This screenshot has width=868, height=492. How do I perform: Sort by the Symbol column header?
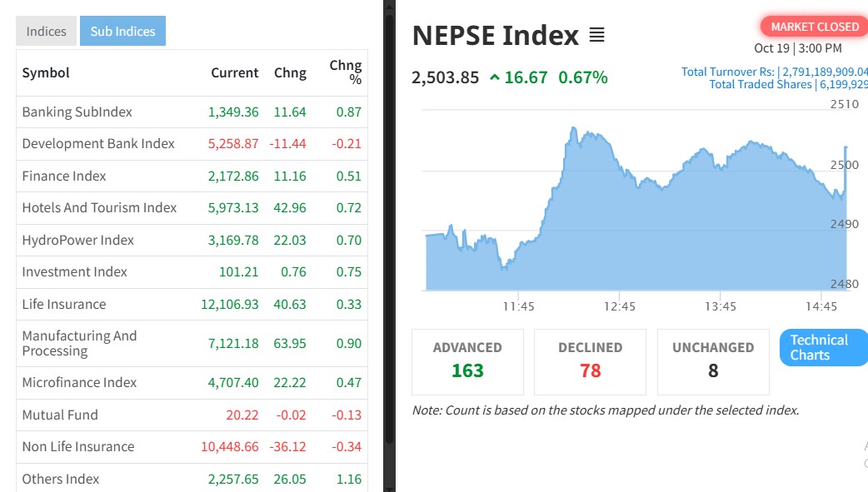(46, 72)
